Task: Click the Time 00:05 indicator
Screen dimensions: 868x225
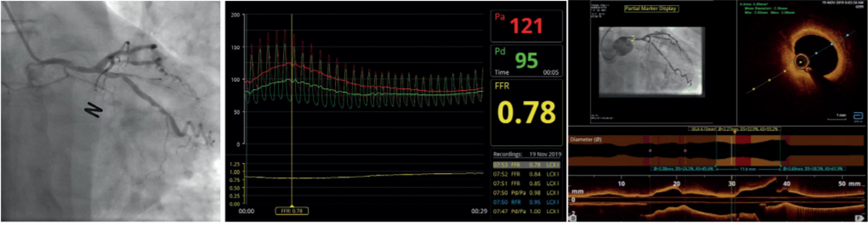Action: pyautogui.click(x=527, y=72)
